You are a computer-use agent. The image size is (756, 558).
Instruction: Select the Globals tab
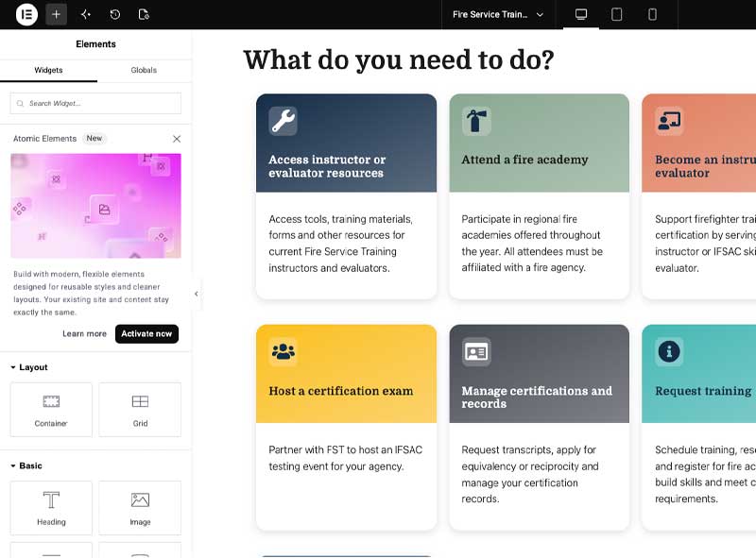144,71
